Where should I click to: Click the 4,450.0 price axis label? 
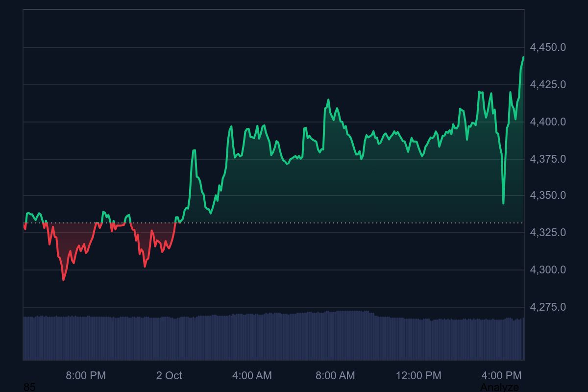tap(548, 48)
